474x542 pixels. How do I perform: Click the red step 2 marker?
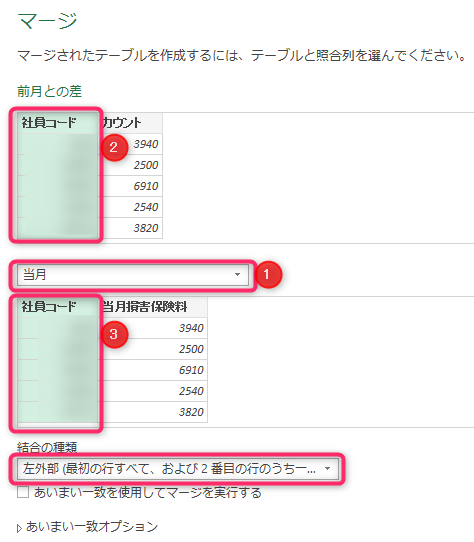click(x=114, y=148)
